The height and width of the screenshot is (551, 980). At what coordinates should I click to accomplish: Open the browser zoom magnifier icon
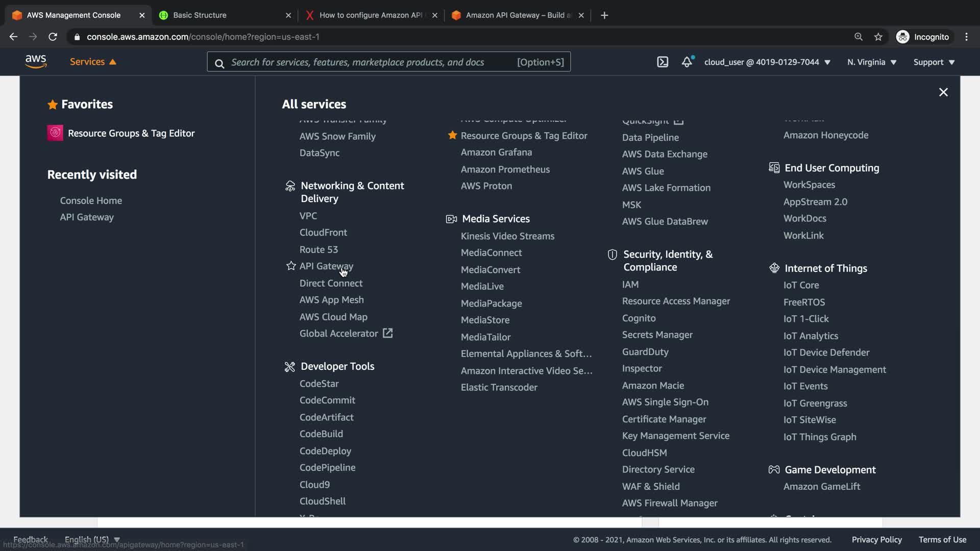[858, 37]
